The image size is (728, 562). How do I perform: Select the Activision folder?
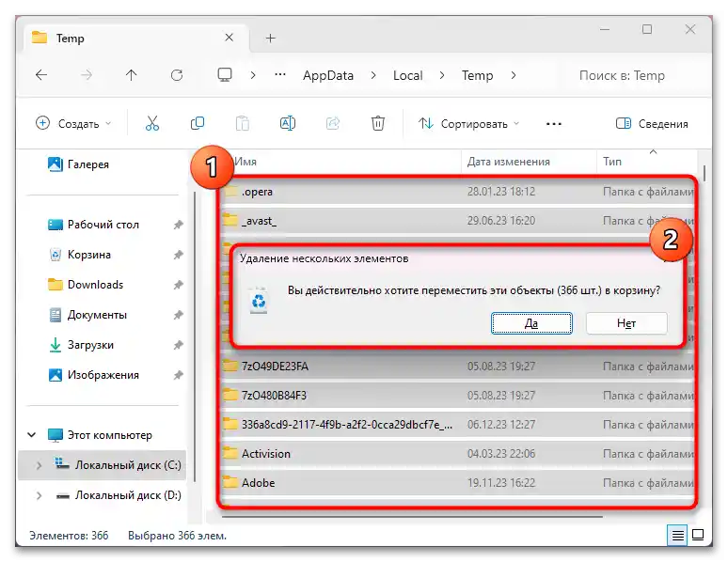[457, 453]
